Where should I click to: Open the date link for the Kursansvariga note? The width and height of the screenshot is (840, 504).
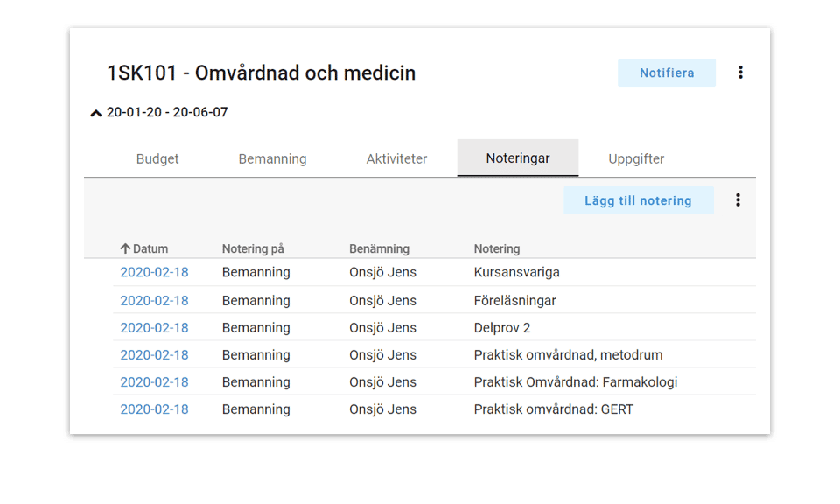coord(154,272)
